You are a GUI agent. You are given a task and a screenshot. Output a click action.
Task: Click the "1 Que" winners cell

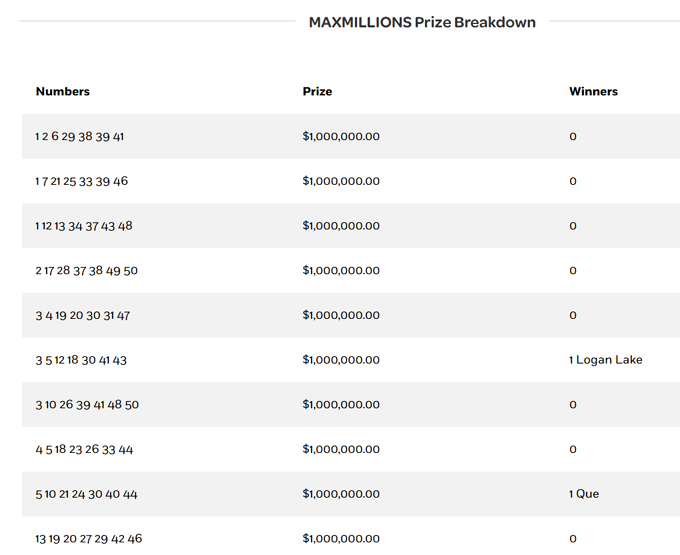[x=584, y=494]
